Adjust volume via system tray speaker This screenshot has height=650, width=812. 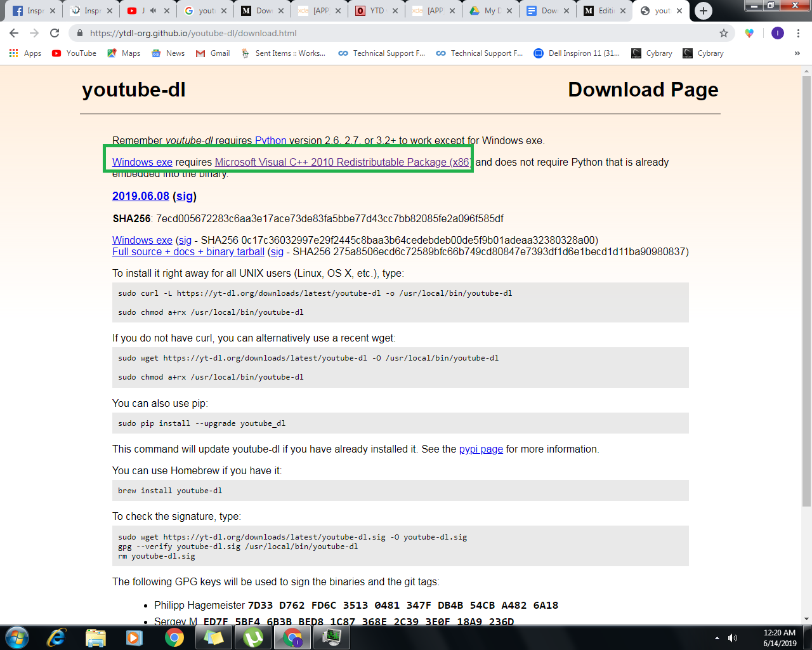[733, 638]
